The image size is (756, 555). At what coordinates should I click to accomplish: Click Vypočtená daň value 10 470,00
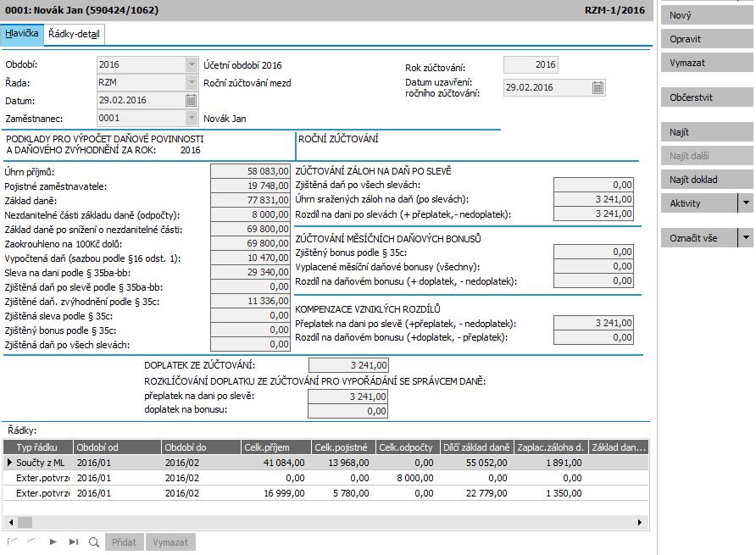click(250, 258)
